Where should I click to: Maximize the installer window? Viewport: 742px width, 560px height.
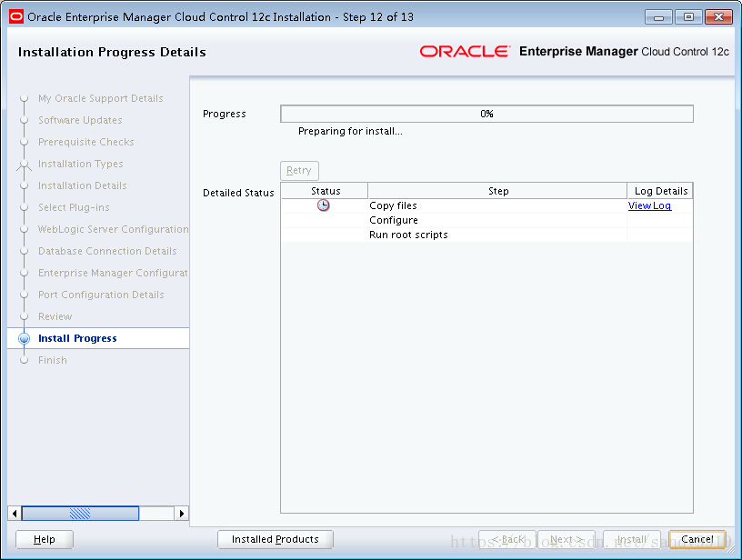pyautogui.click(x=688, y=17)
